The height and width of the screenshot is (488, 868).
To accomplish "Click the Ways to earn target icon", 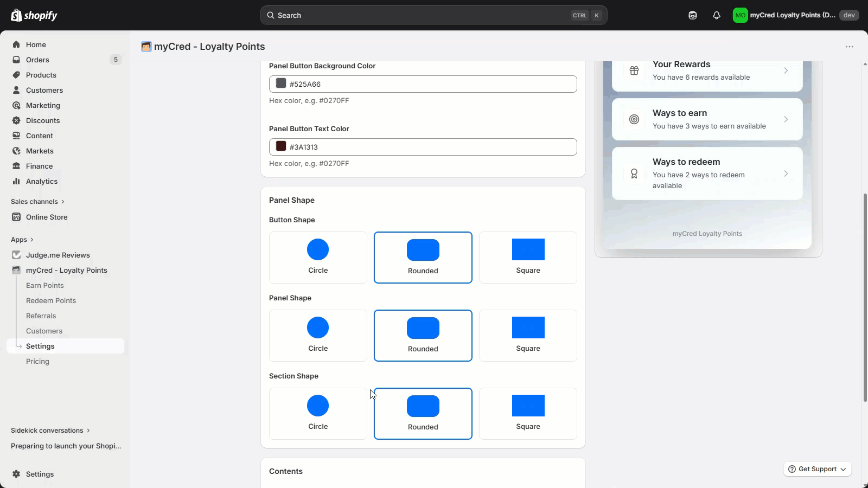I will (634, 119).
